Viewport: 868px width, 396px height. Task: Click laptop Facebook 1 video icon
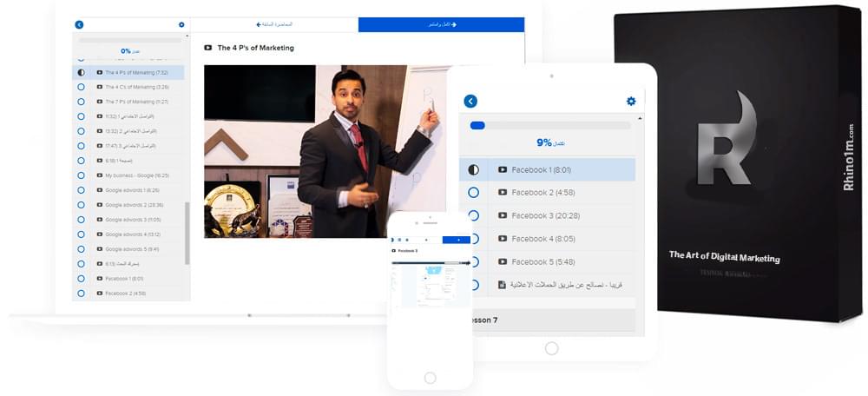click(100, 279)
